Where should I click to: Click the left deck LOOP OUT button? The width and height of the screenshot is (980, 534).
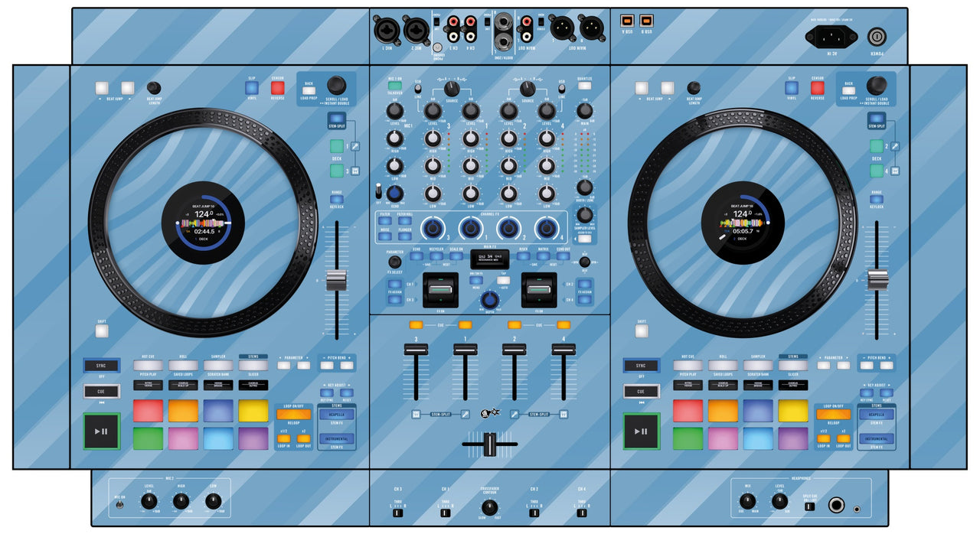pos(304,438)
